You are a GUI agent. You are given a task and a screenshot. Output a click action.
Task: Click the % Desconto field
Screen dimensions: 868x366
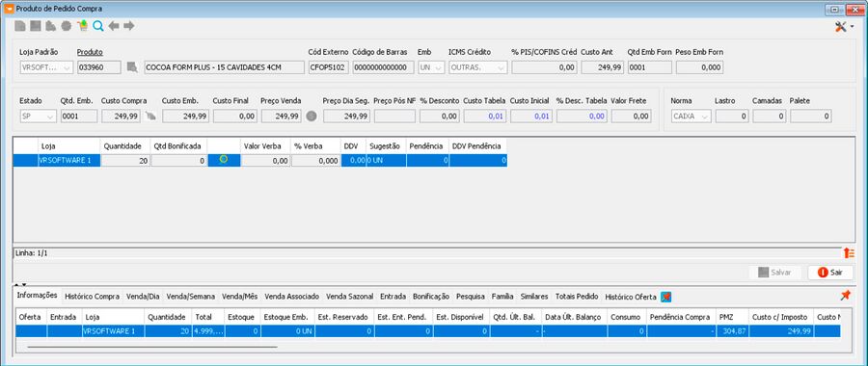point(440,117)
